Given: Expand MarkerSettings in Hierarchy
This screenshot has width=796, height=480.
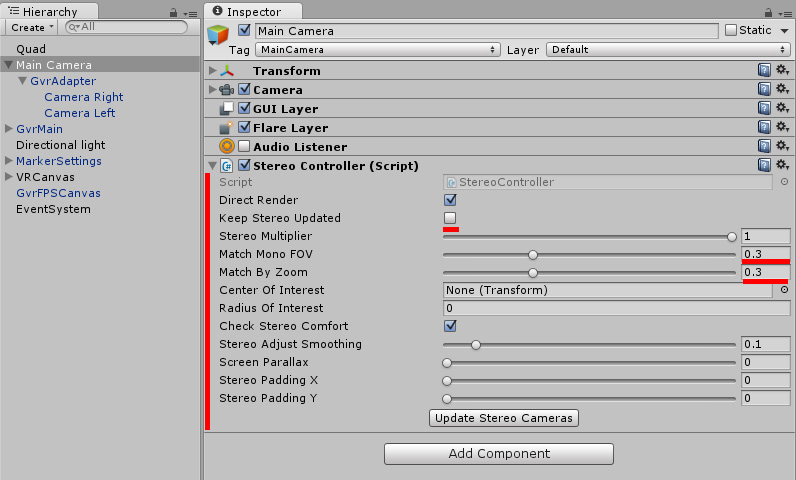Looking at the screenshot, I should click(x=9, y=160).
